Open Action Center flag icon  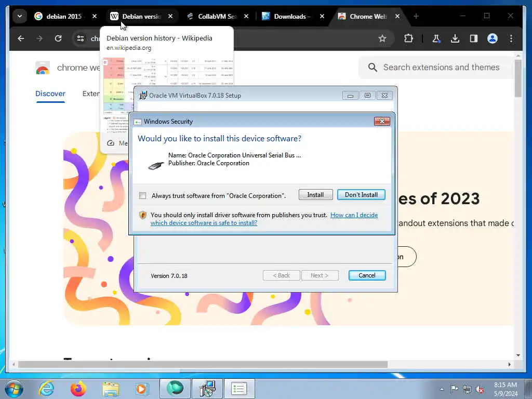point(454,389)
